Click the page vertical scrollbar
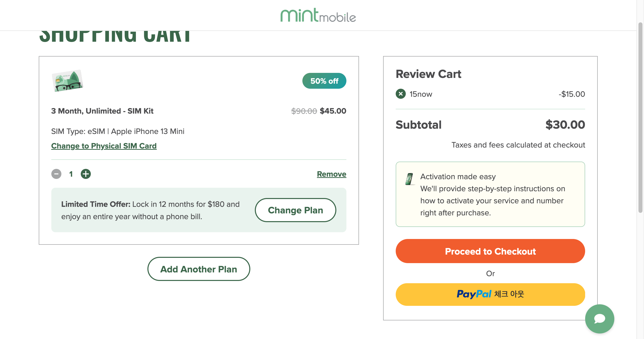 pyautogui.click(x=640, y=118)
